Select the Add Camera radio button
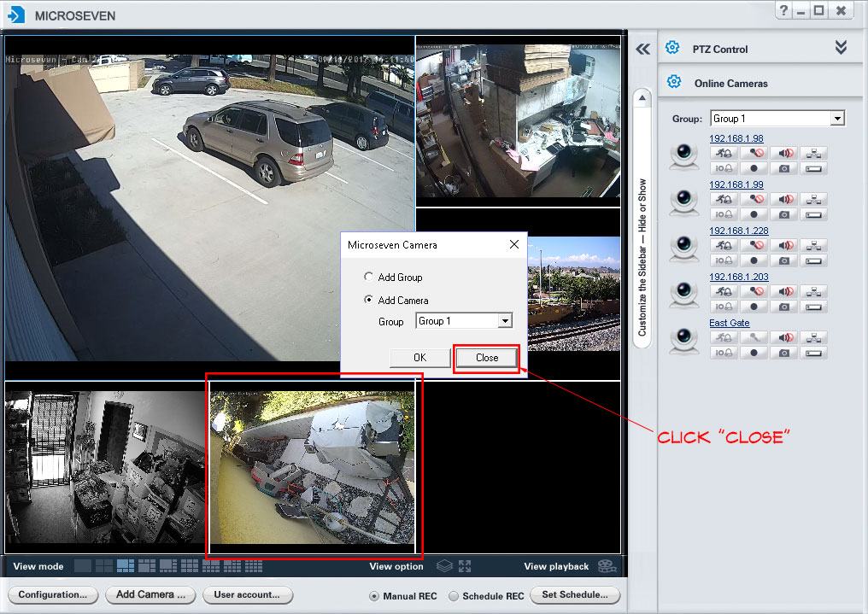The image size is (868, 614). coord(369,300)
